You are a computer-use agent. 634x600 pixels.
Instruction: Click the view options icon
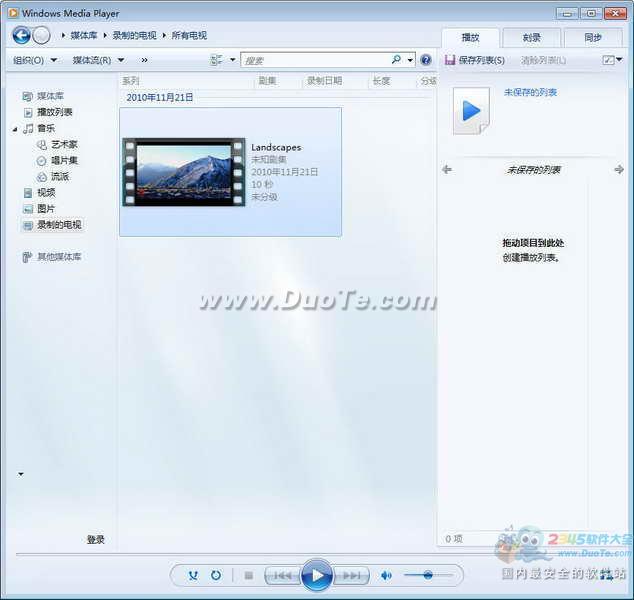coord(216,60)
